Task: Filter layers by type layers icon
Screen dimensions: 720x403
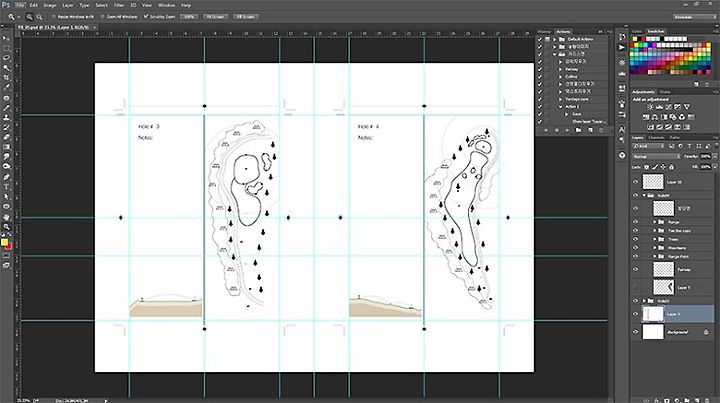Action: point(689,146)
